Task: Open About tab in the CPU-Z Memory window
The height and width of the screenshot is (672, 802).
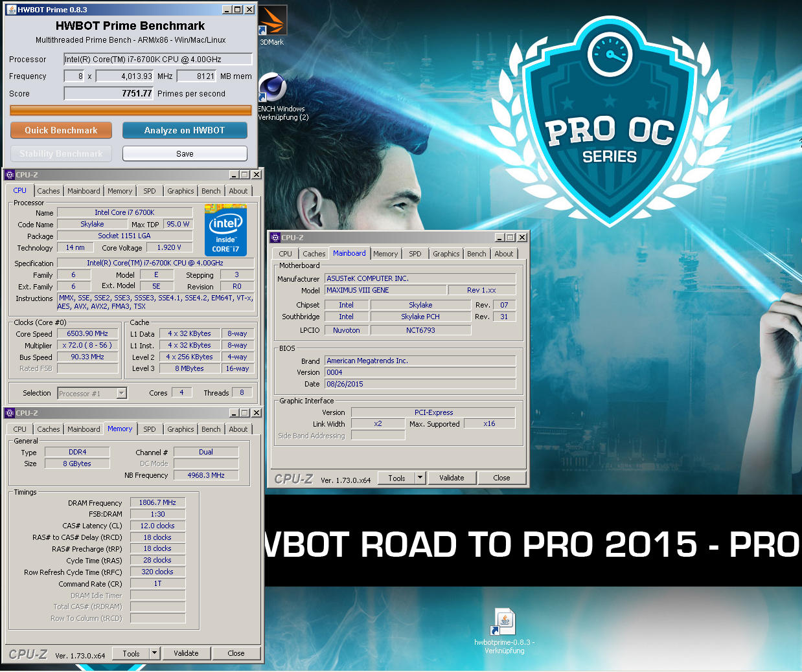Action: [238, 429]
